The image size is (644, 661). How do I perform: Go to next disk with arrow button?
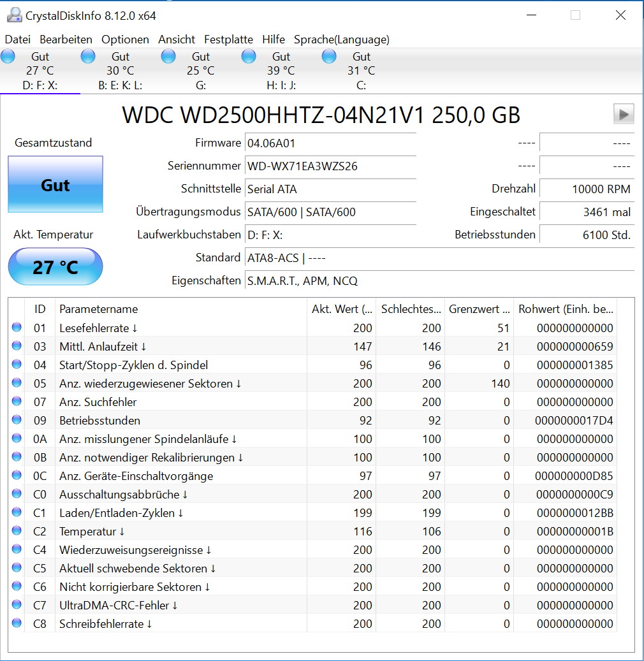point(624,114)
